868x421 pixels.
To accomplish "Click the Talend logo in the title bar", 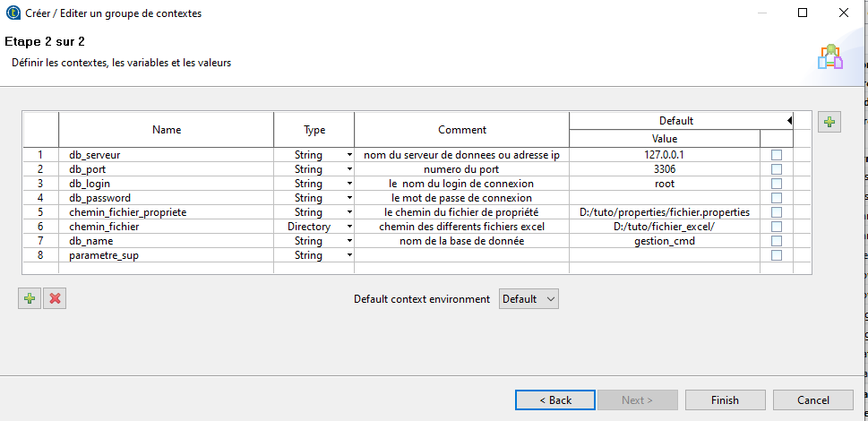I will click(x=13, y=13).
